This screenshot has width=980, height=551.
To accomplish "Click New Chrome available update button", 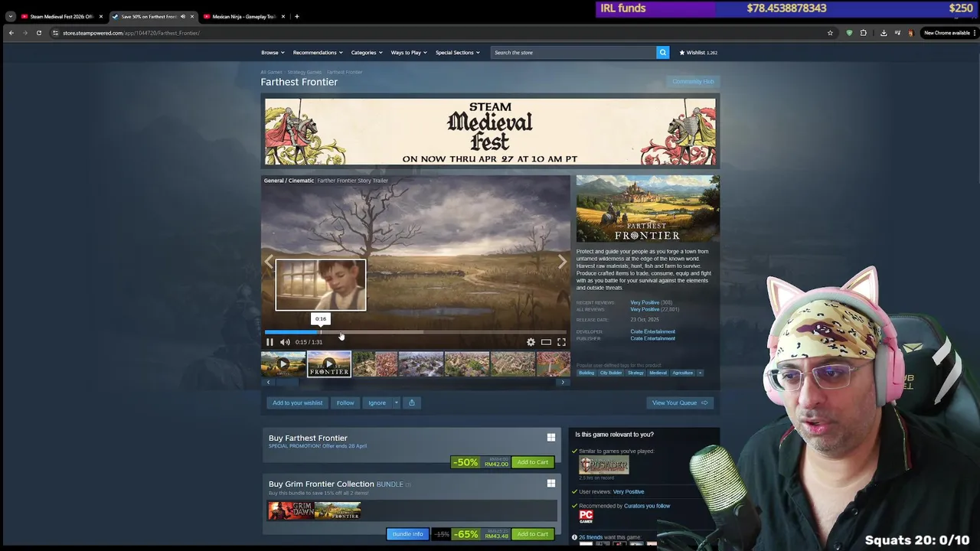I will [x=949, y=33].
